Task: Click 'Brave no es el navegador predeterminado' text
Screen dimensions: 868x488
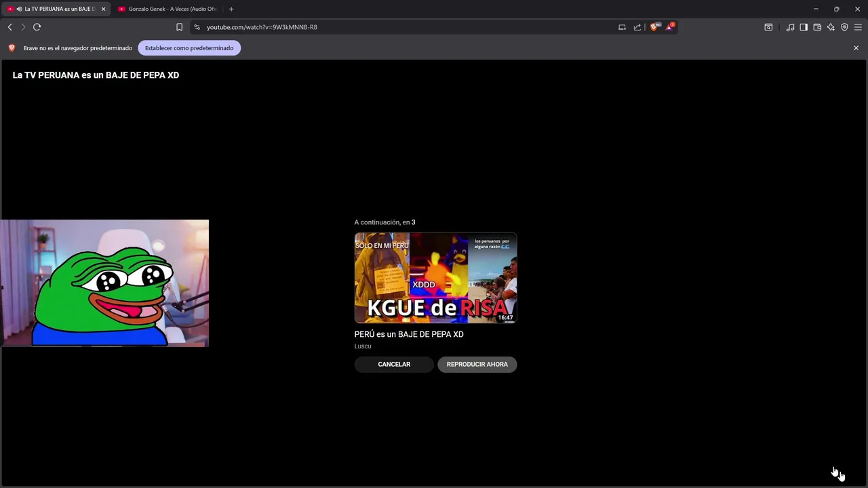Action: pos(78,48)
